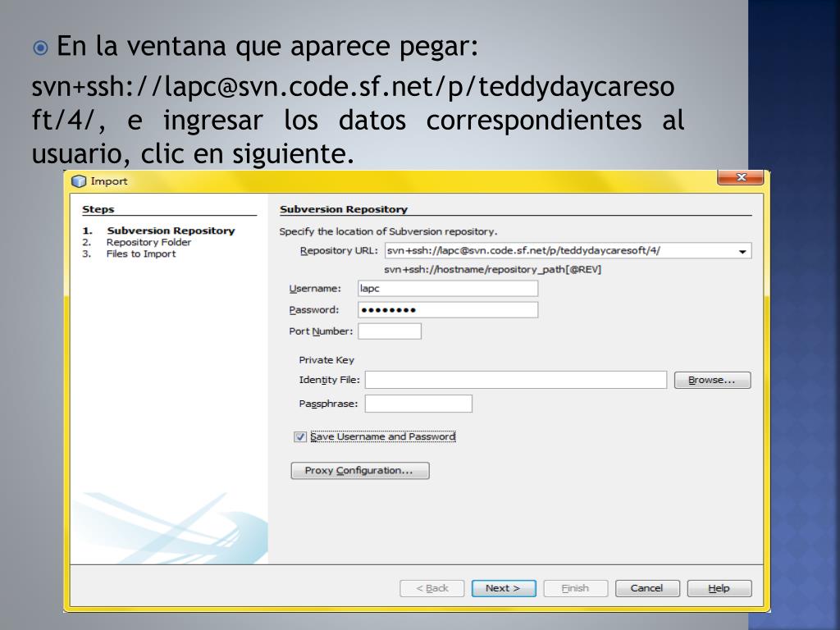
Task: Select Repository Folder step
Action: (148, 242)
